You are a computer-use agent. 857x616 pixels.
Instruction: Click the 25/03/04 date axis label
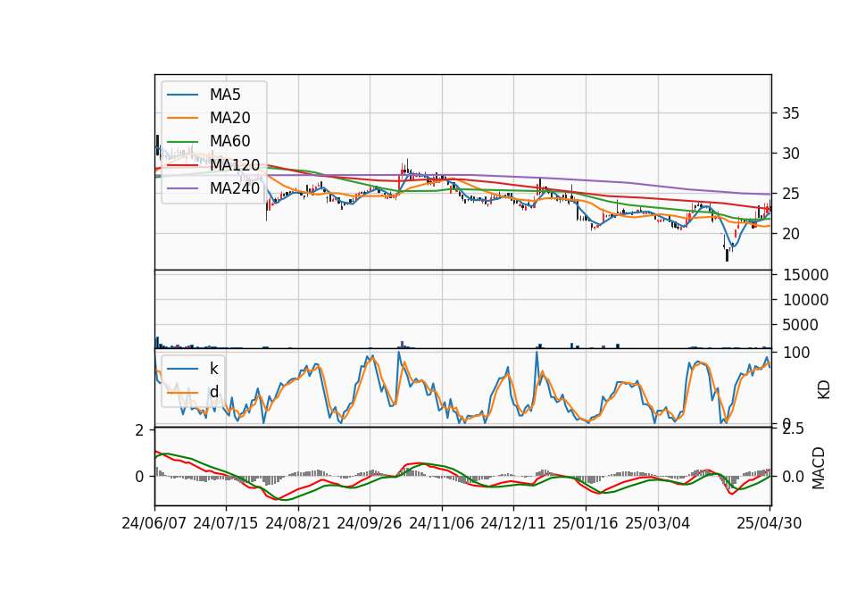pos(658,523)
